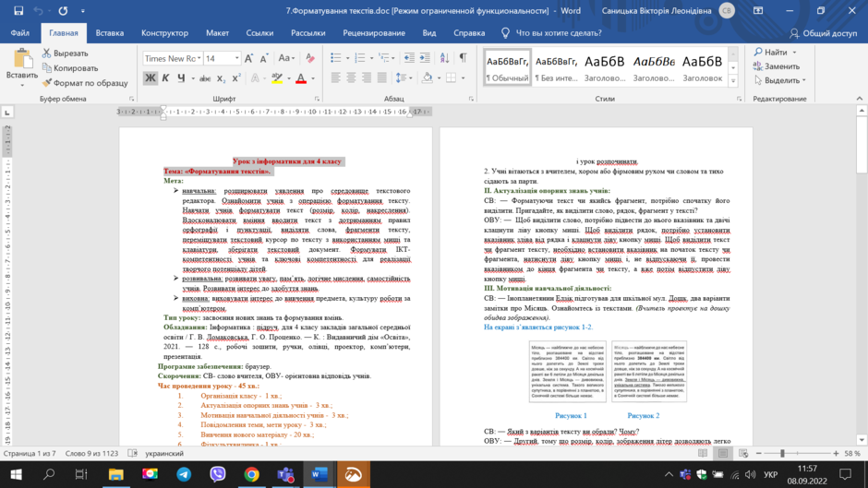Open the font name dropdown

[x=173, y=59]
